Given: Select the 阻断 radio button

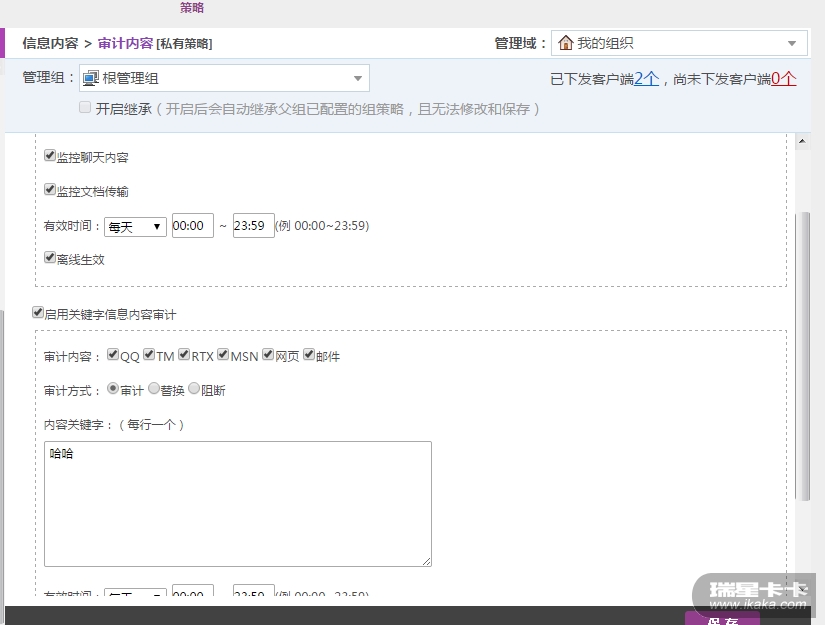Looking at the screenshot, I should tap(194, 388).
